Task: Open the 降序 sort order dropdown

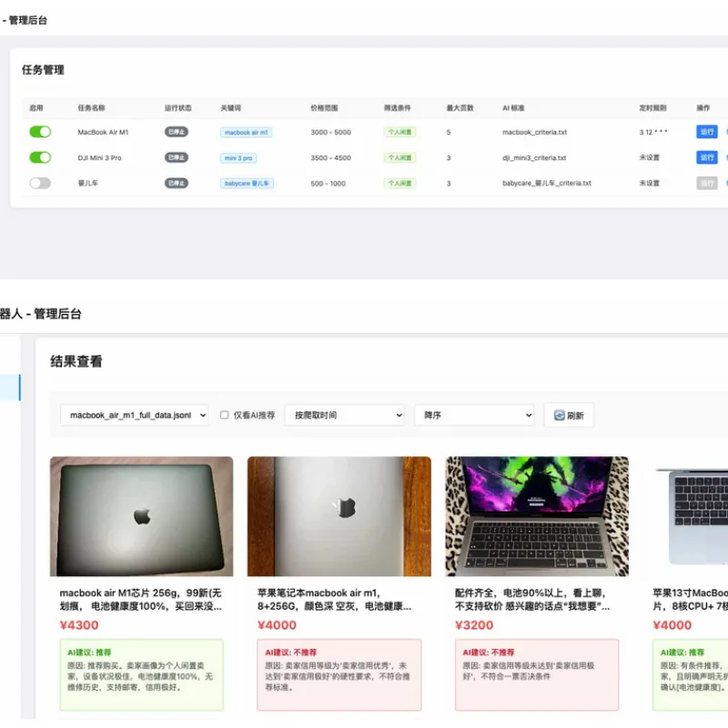Action: point(474,415)
